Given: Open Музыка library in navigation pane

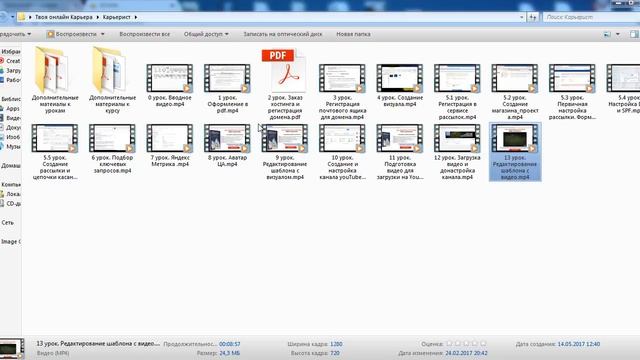Looking at the screenshot, I should click(x=10, y=147).
